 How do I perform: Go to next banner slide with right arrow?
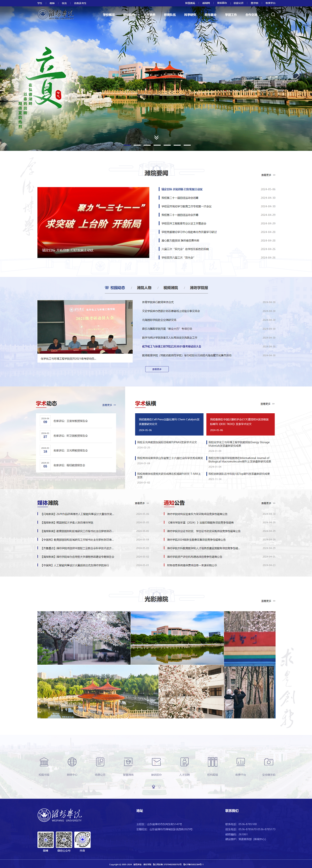click(297, 76)
